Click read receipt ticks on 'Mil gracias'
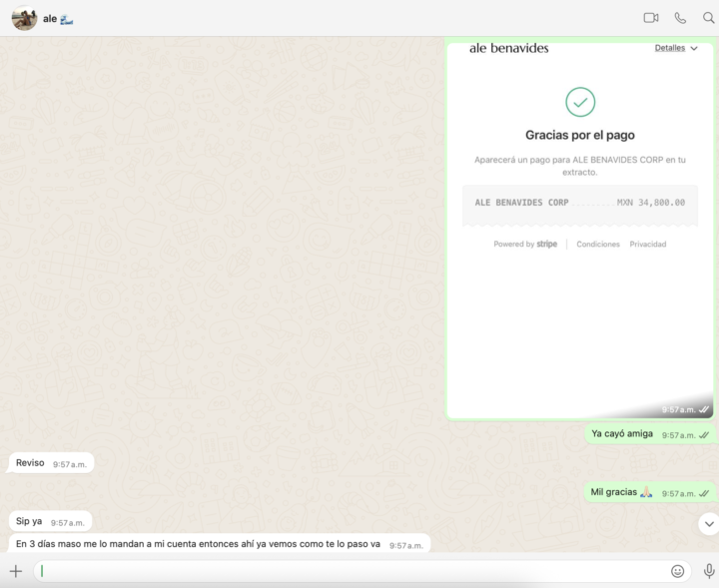The width and height of the screenshot is (719, 588). coord(704,493)
